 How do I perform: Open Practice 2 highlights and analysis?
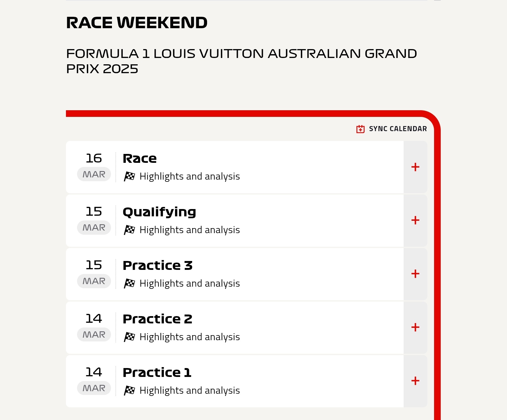190,337
